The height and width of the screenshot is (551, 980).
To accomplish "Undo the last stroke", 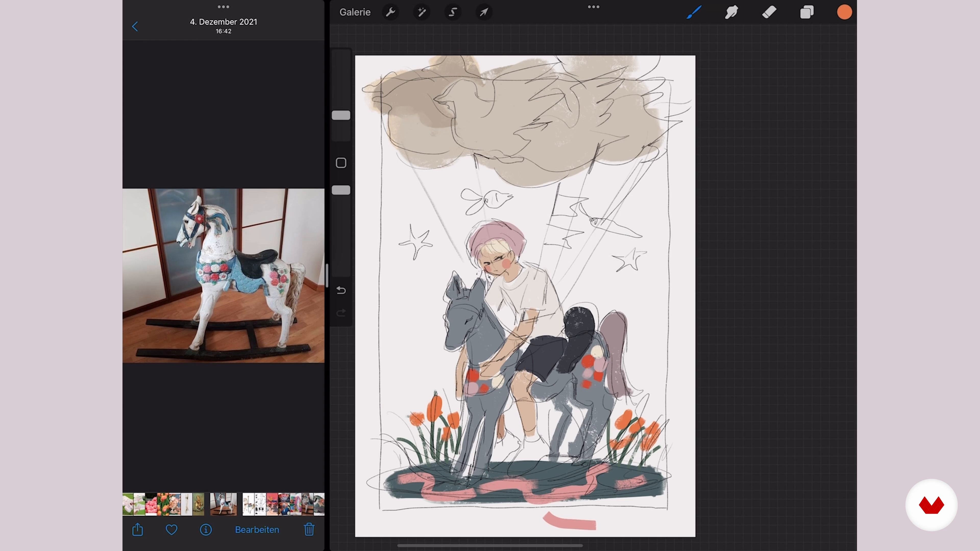I will point(341,291).
